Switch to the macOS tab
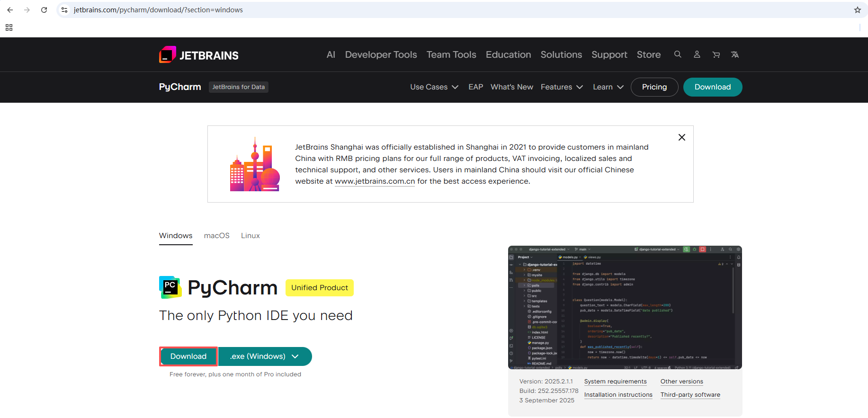The image size is (868, 418). click(x=217, y=236)
